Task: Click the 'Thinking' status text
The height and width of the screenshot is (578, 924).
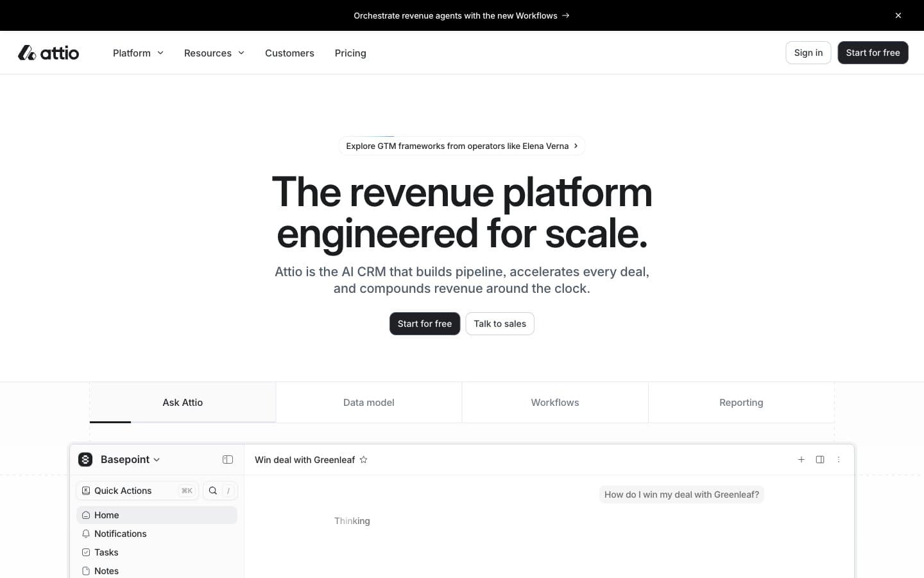Action: tap(352, 521)
